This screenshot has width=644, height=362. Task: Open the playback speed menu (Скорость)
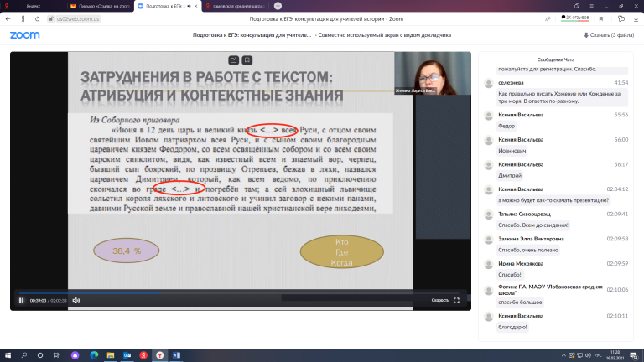click(440, 301)
